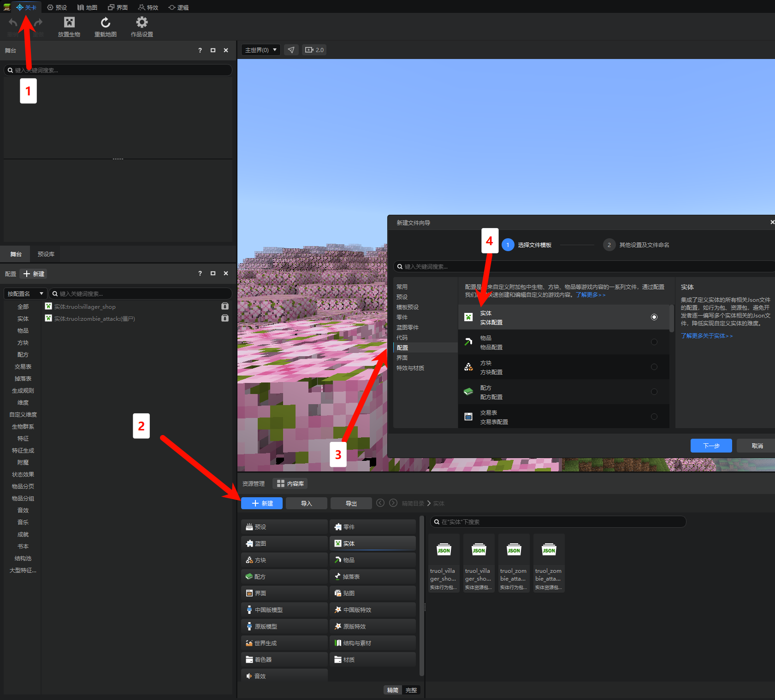775x700 pixels.
Task: Select 着色器 folder category
Action: click(284, 659)
